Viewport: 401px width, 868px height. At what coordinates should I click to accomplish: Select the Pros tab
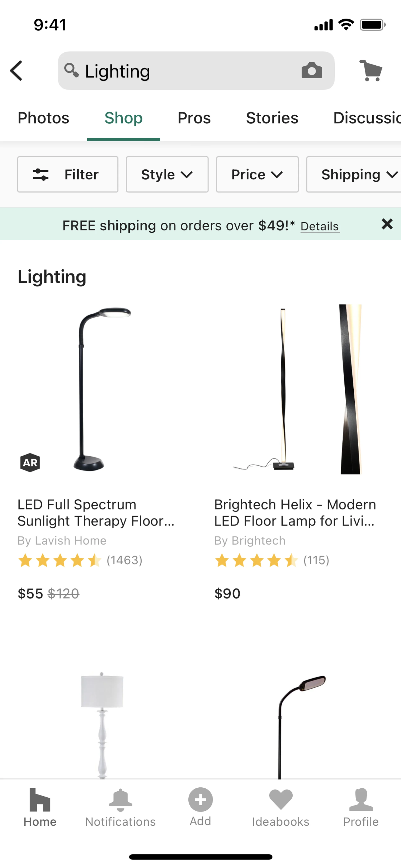[x=194, y=118]
